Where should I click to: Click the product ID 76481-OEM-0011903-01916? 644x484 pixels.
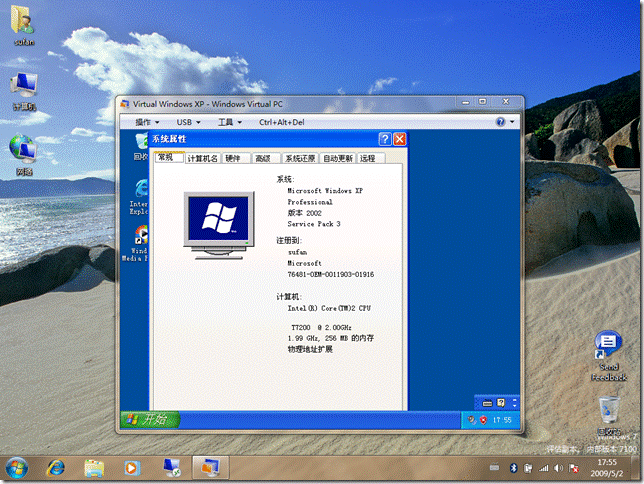[331, 274]
